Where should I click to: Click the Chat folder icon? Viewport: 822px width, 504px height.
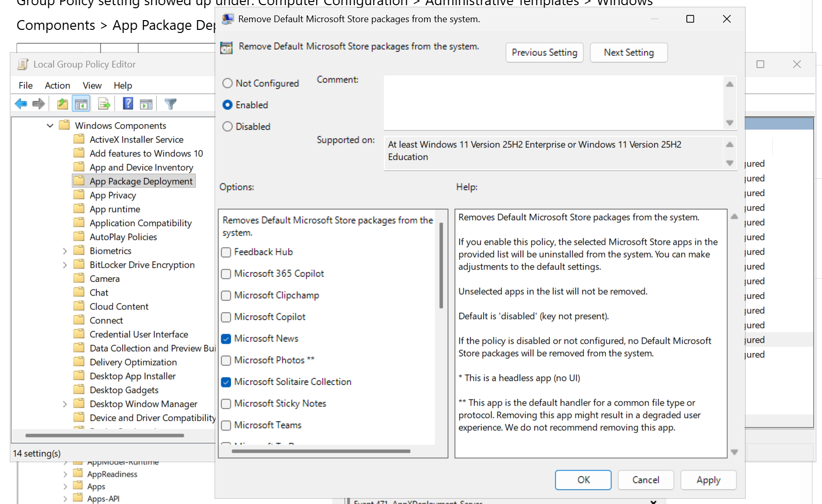[79, 292]
